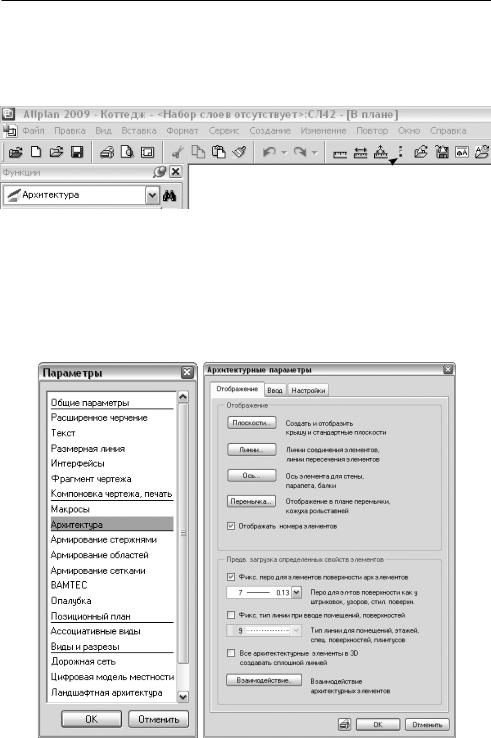Screen dimensions: 491x738
Task: Click Отменить in the Параметры dialog
Action: point(159,719)
